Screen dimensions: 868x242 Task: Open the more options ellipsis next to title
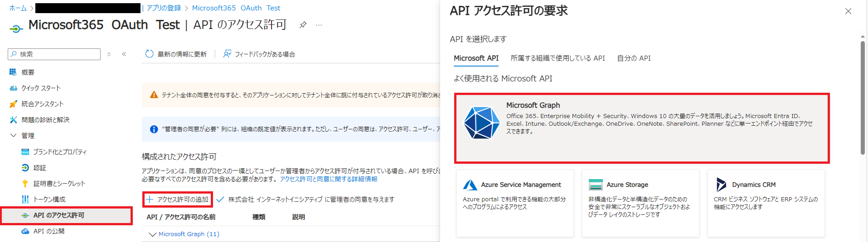tap(319, 25)
